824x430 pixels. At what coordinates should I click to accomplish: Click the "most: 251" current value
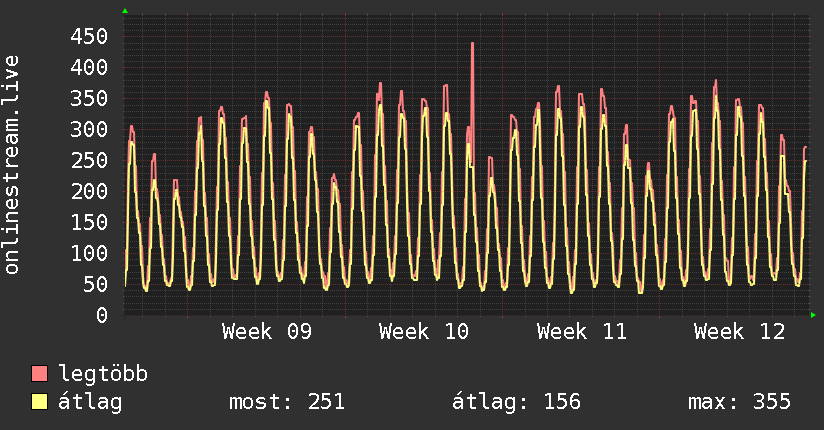pyautogui.click(x=287, y=402)
